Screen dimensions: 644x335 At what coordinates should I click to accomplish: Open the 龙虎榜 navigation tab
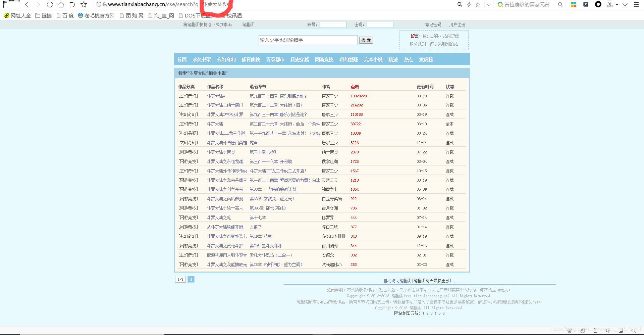[x=426, y=59]
